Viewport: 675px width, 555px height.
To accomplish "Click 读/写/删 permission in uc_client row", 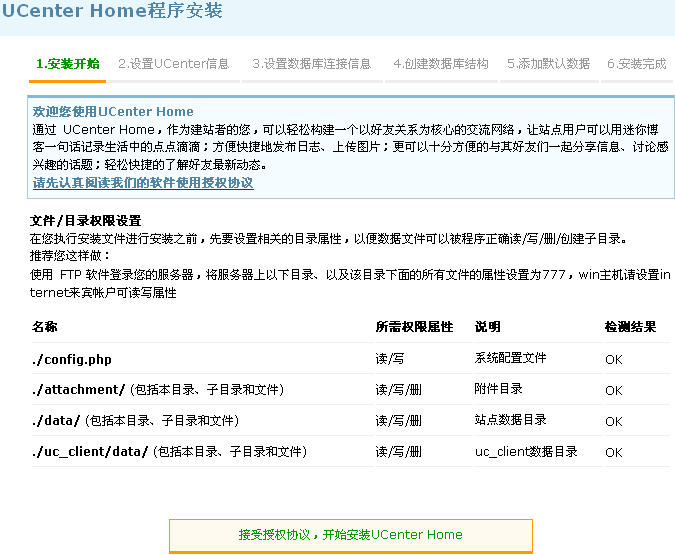I will tap(398, 451).
